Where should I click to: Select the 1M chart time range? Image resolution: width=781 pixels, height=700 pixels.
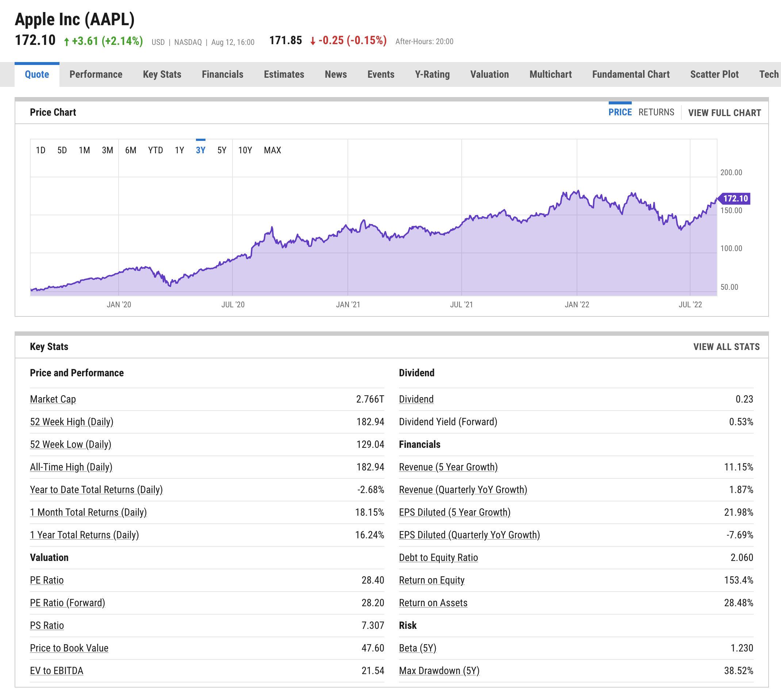coord(84,150)
